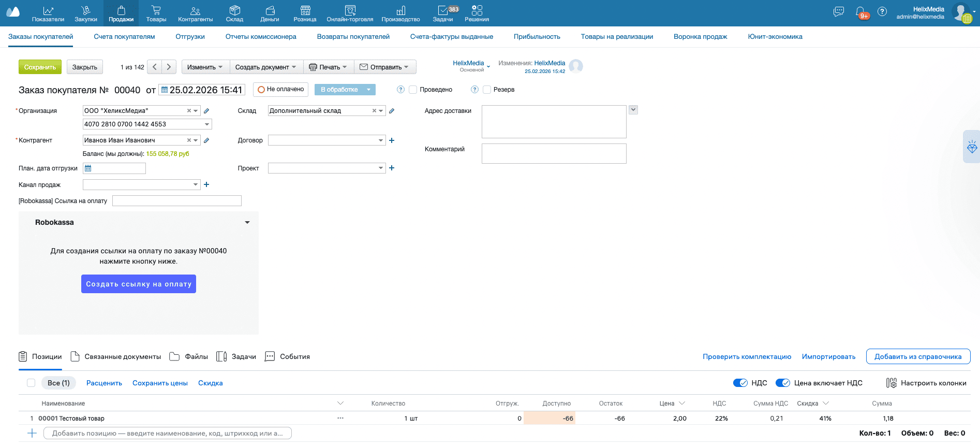Open the Создать документ dropdown

coord(266,67)
